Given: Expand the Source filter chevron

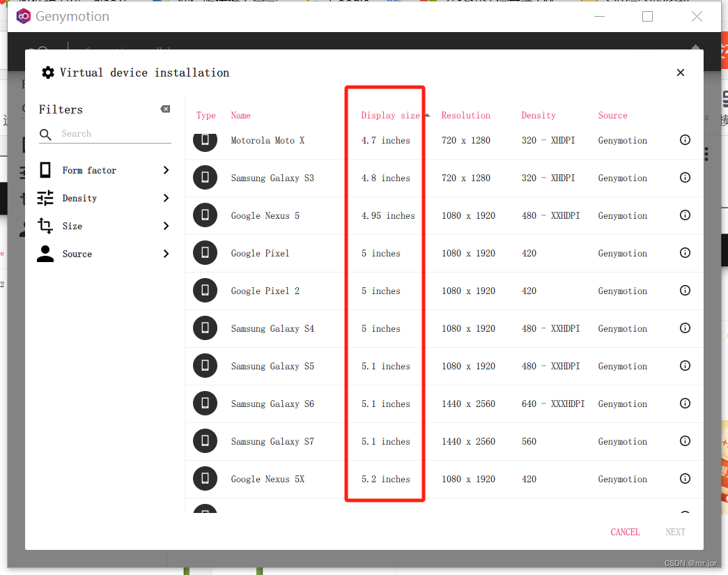Looking at the screenshot, I should pos(166,254).
